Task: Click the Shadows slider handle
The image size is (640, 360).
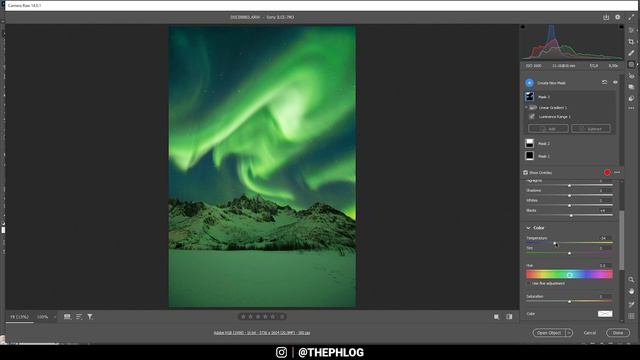Action: (569, 196)
